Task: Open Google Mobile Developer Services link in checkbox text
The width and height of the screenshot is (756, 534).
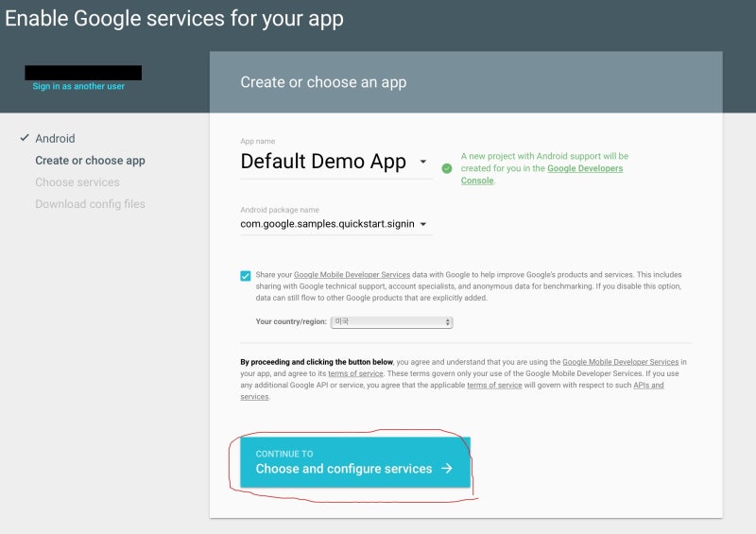Action: 352,274
